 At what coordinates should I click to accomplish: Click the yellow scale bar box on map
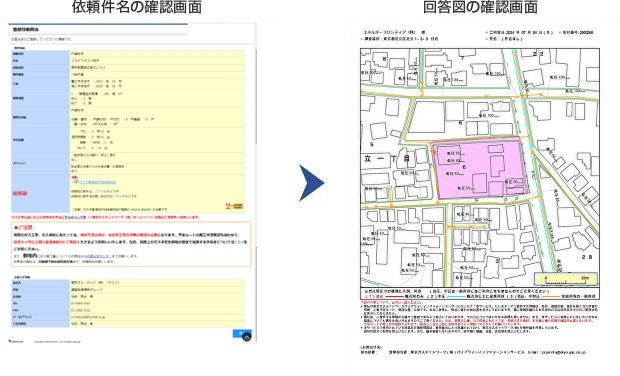click(x=566, y=279)
